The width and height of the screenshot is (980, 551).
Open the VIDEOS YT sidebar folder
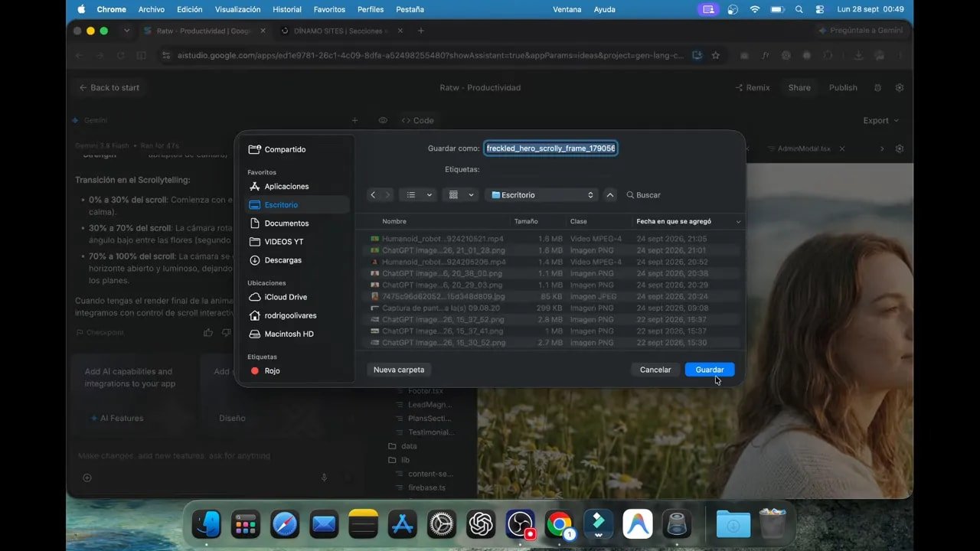tap(284, 242)
